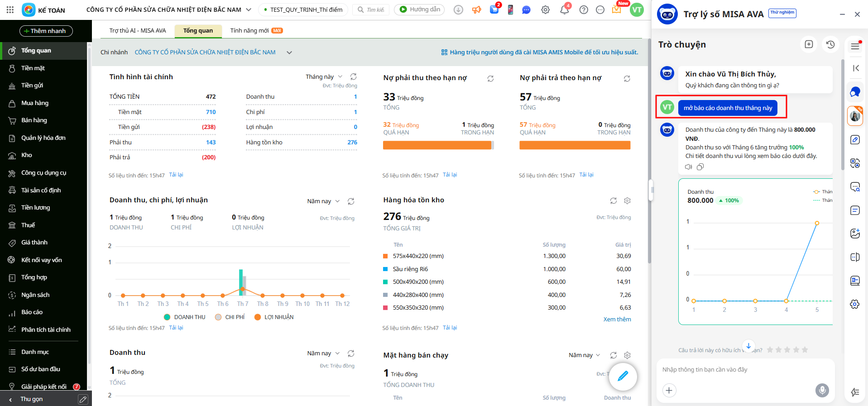Click the microphone icon in chat input
868x406 pixels.
[822, 390]
